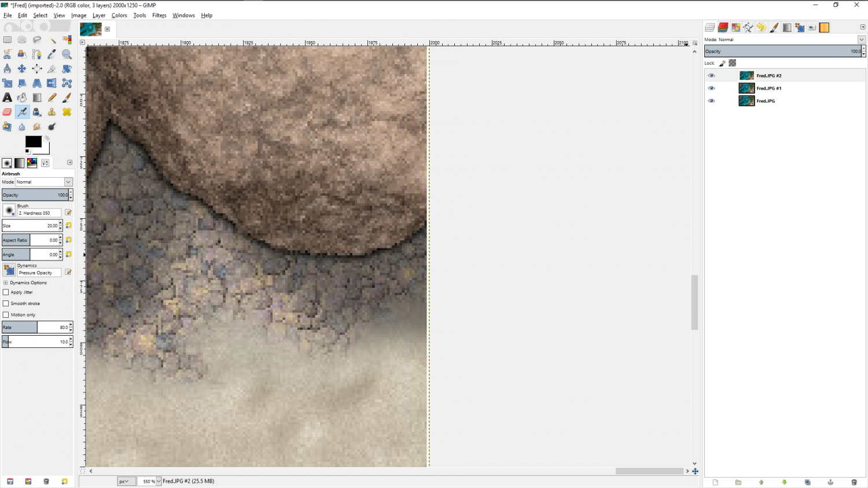This screenshot has height=488, width=868.
Task: Select the Paintbrush tool
Action: click(67, 98)
